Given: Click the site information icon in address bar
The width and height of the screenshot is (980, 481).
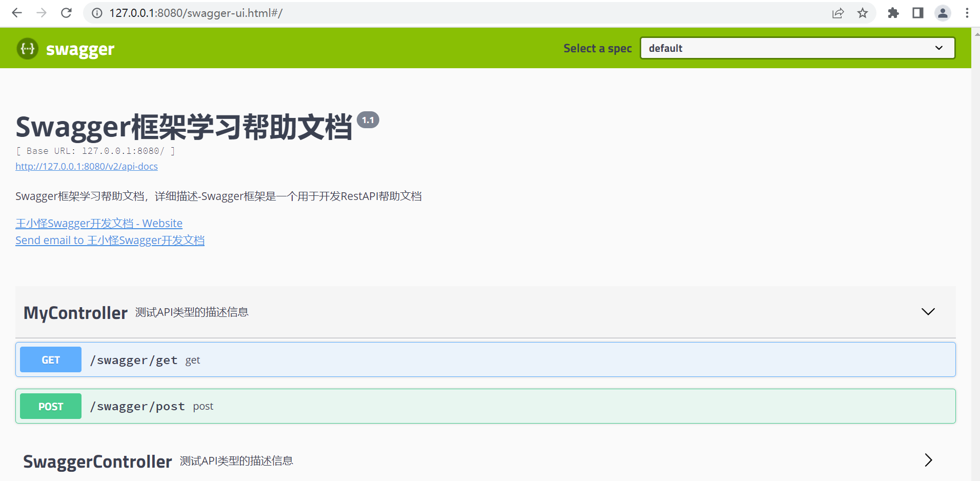Looking at the screenshot, I should point(97,13).
